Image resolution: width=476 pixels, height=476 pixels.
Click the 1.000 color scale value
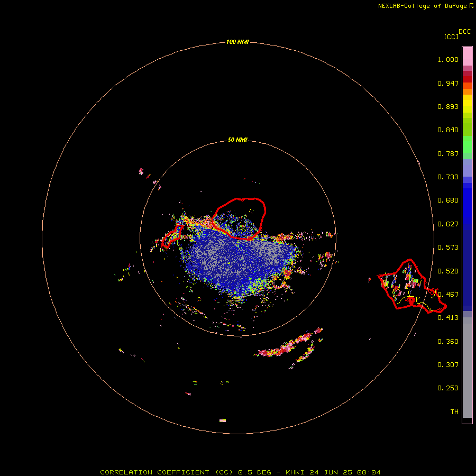(x=448, y=59)
